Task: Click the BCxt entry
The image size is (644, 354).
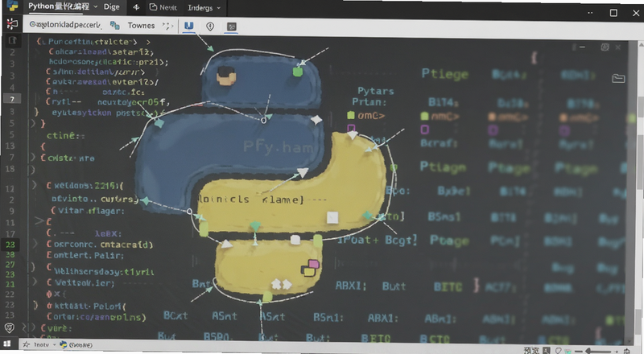Action: coord(175,315)
